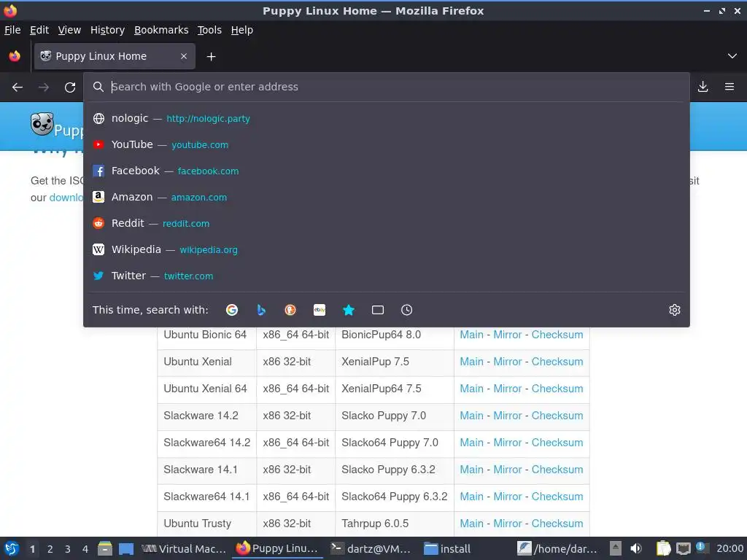This screenshot has height=560, width=747.
Task: Open search settings gear icon
Action: click(x=675, y=310)
